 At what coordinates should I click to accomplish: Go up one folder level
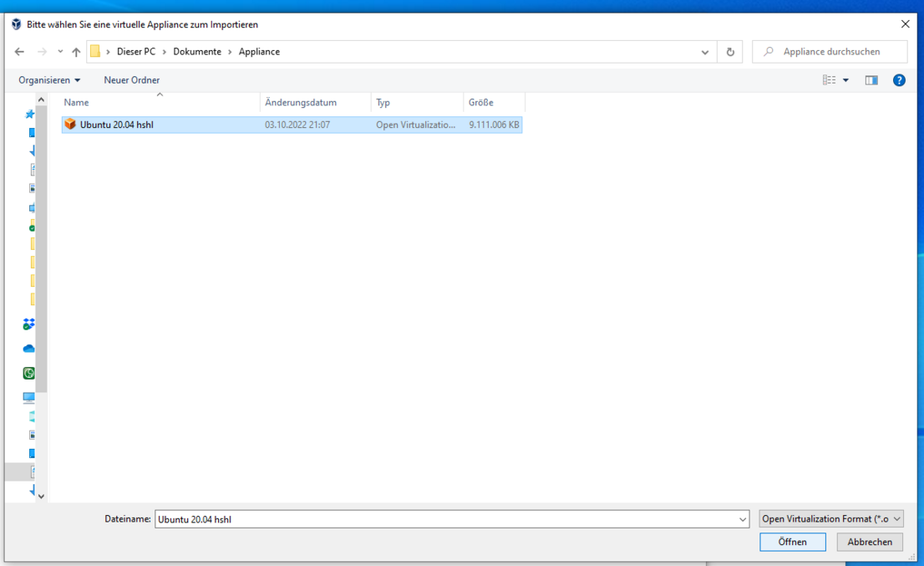(76, 52)
